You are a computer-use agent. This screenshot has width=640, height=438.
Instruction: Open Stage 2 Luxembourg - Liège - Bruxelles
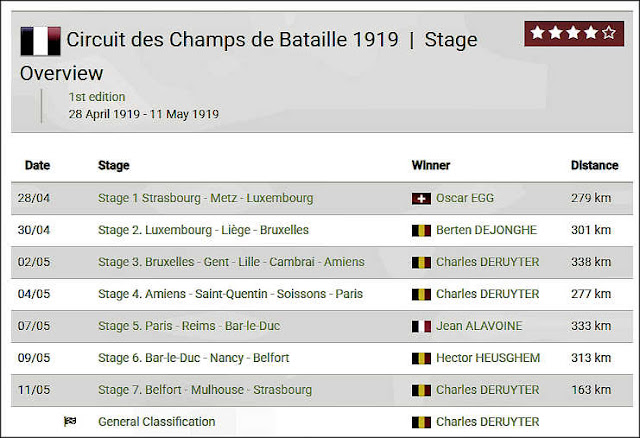click(x=203, y=230)
